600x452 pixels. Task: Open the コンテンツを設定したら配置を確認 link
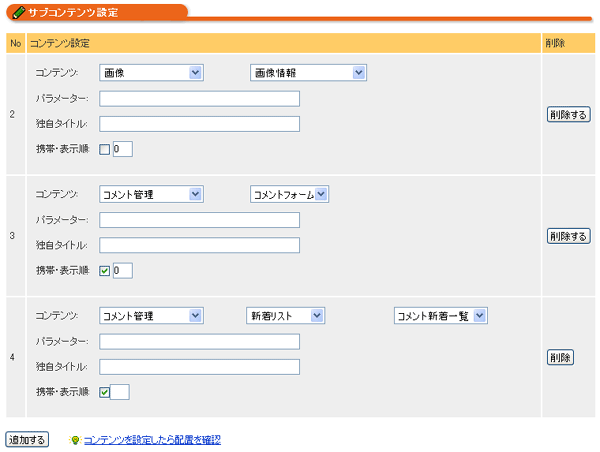point(152,440)
